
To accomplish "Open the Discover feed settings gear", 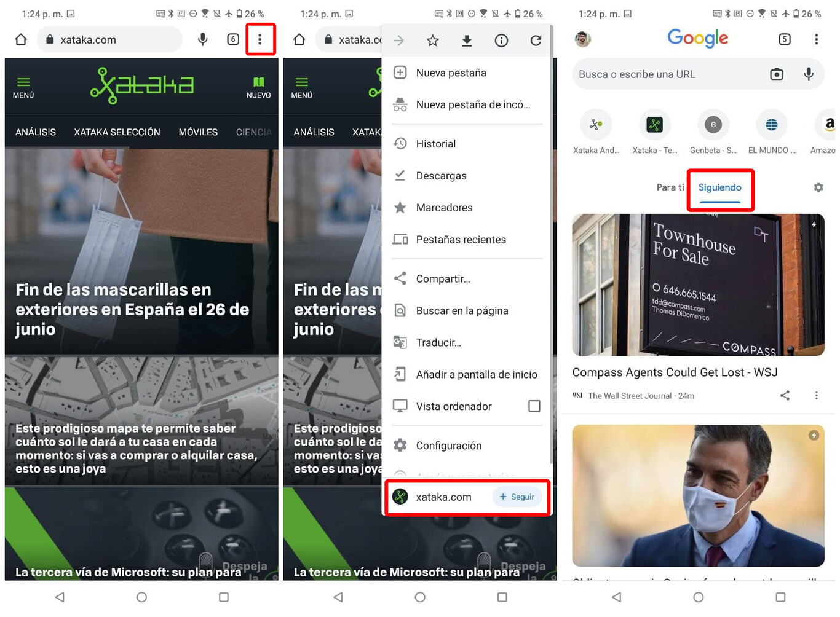I will 818,187.
